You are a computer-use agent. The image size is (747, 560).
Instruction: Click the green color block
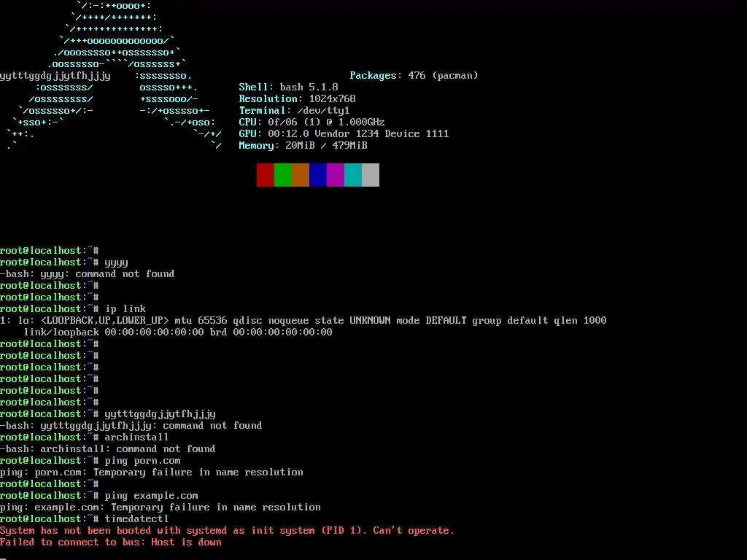[283, 175]
